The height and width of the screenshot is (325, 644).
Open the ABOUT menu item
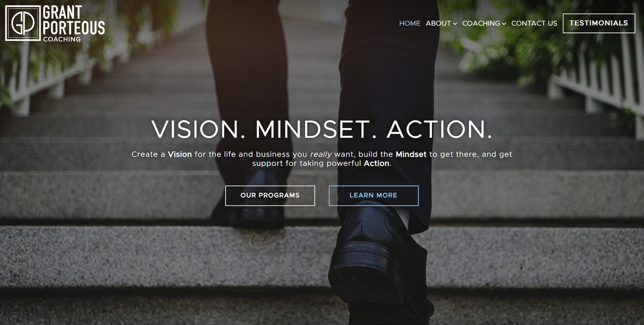tap(438, 23)
